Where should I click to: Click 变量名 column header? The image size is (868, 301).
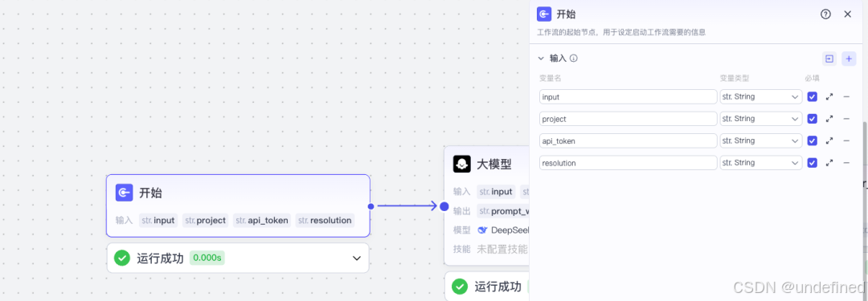click(x=551, y=78)
